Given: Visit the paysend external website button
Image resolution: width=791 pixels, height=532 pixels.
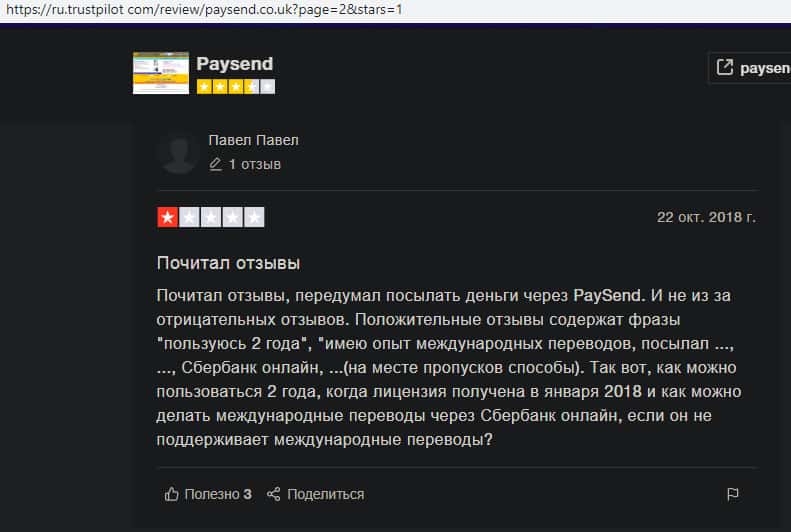Looking at the screenshot, I should pyautogui.click(x=752, y=68).
